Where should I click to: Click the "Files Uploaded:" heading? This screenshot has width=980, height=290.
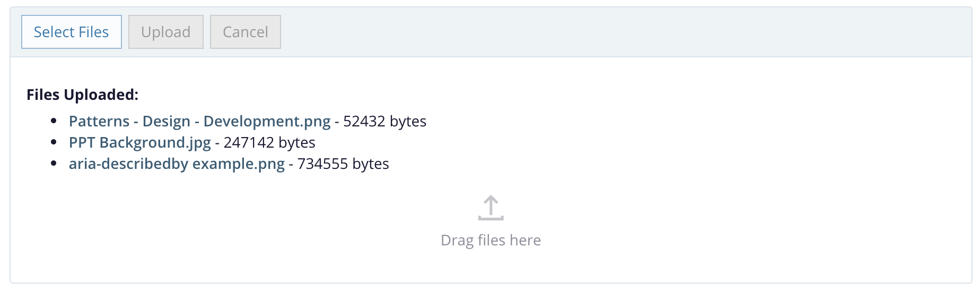coord(82,95)
